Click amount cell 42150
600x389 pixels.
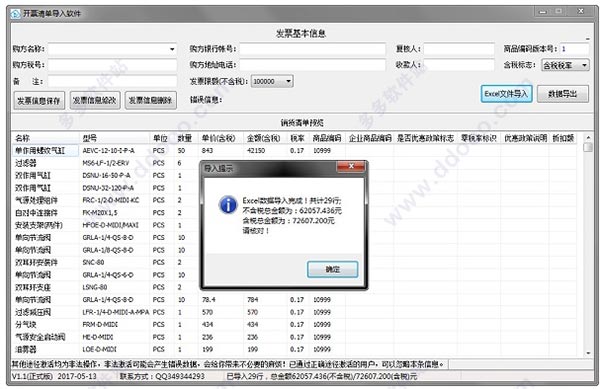(x=265, y=151)
